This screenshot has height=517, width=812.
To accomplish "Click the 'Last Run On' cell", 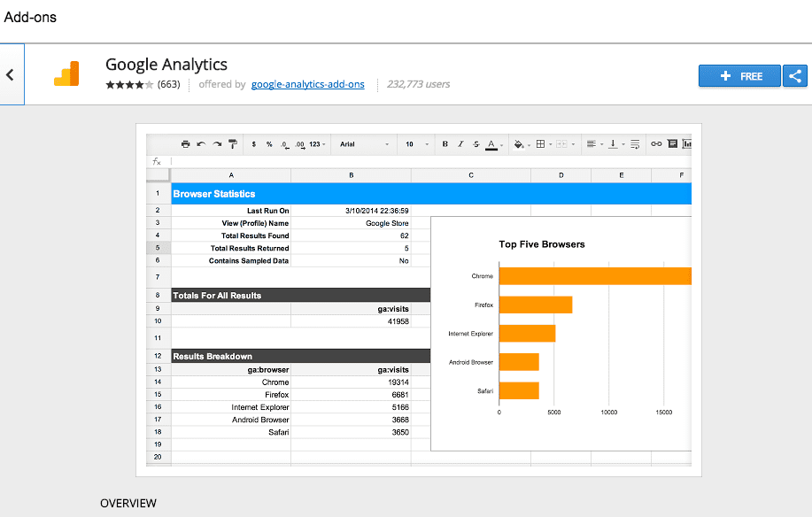I will coord(231,211).
